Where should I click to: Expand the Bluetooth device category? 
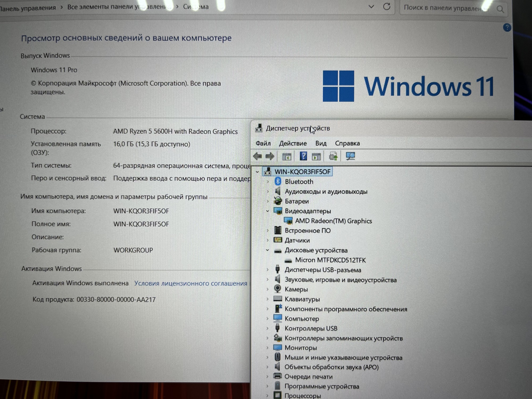click(268, 182)
